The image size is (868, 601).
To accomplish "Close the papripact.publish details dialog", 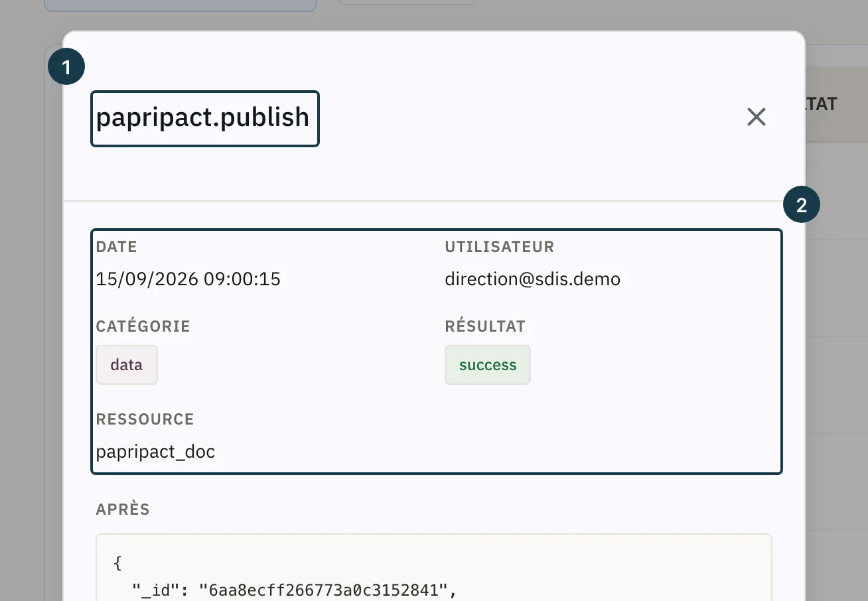I will [x=757, y=117].
